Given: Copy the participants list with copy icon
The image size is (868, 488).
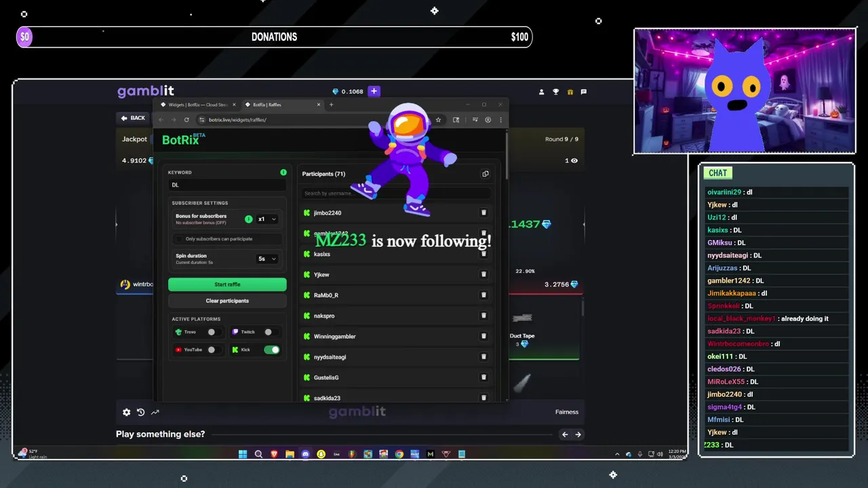Looking at the screenshot, I should (x=486, y=174).
